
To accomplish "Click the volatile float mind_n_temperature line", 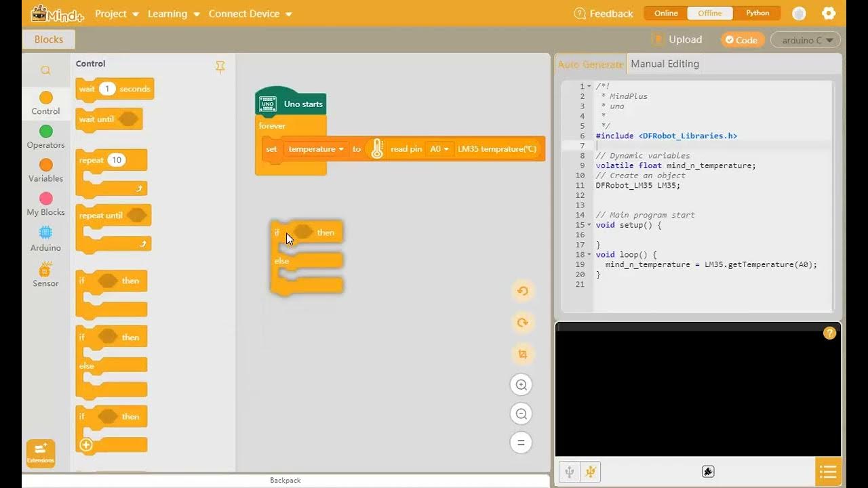I will click(x=675, y=165).
